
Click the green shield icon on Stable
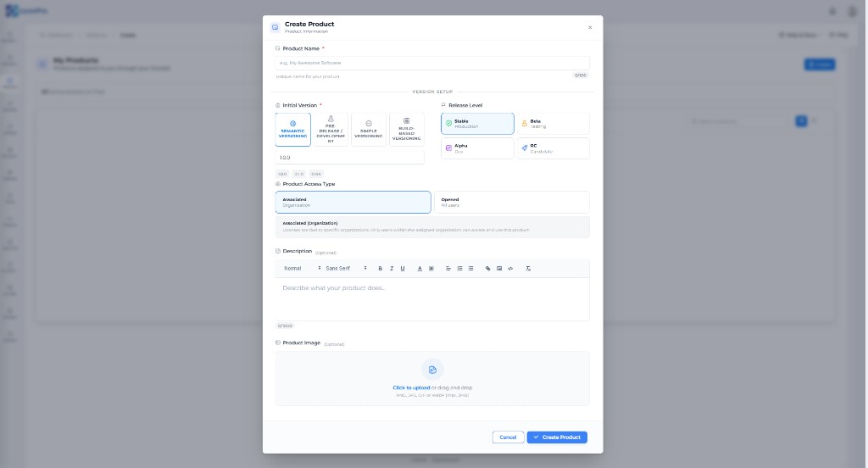pyautogui.click(x=449, y=124)
